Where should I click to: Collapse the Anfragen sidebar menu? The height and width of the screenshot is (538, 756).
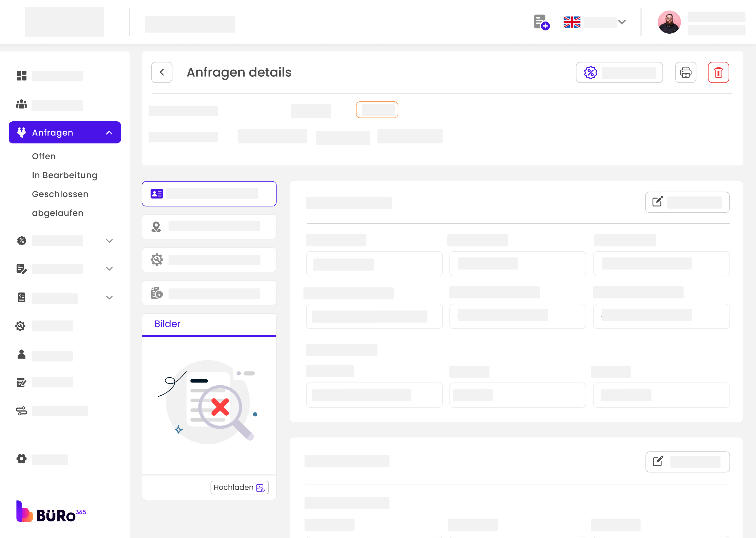(109, 132)
